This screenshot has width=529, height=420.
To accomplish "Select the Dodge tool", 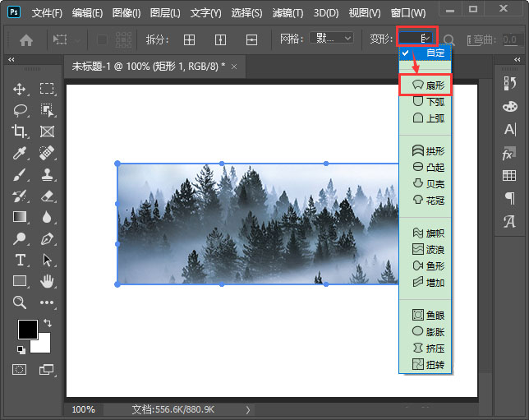I will coord(19,238).
